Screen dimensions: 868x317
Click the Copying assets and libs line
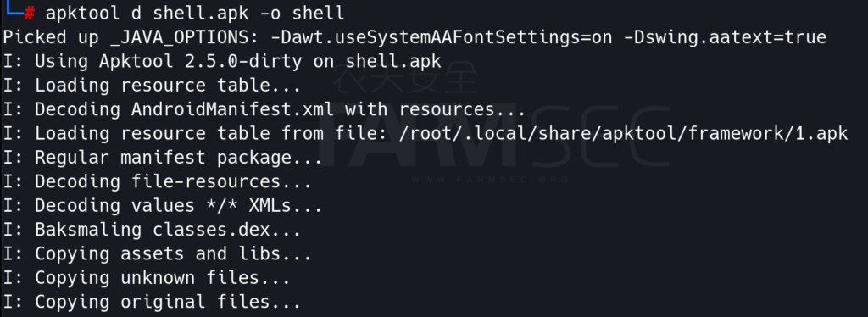coord(157,254)
